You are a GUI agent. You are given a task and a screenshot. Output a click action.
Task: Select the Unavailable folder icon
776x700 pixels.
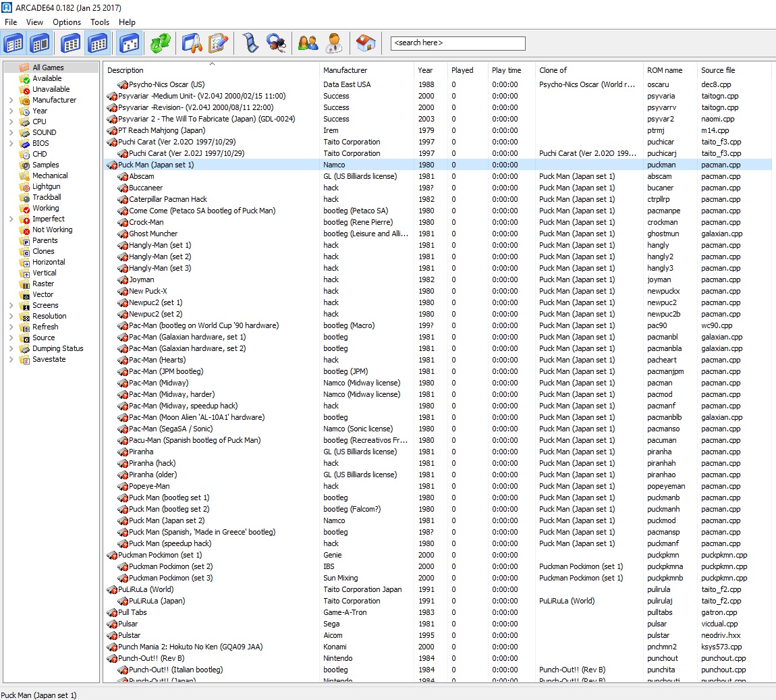25,90
